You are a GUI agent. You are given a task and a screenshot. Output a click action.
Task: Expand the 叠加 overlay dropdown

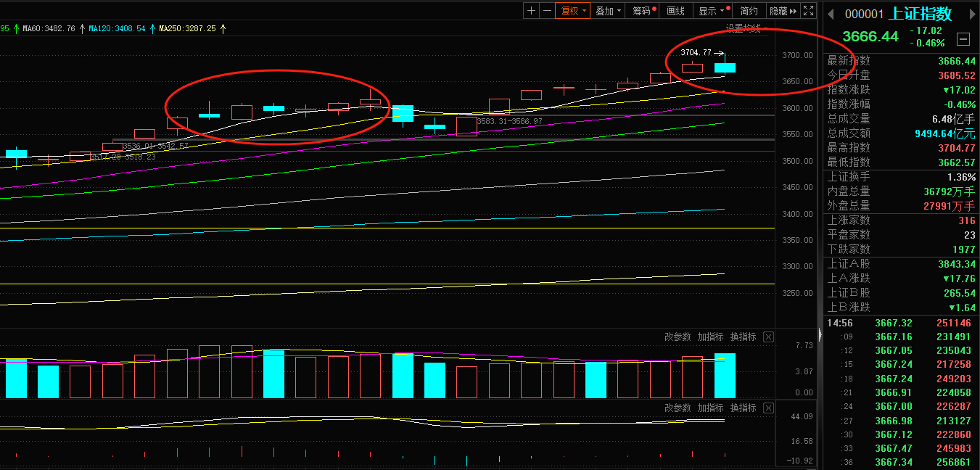coord(608,11)
